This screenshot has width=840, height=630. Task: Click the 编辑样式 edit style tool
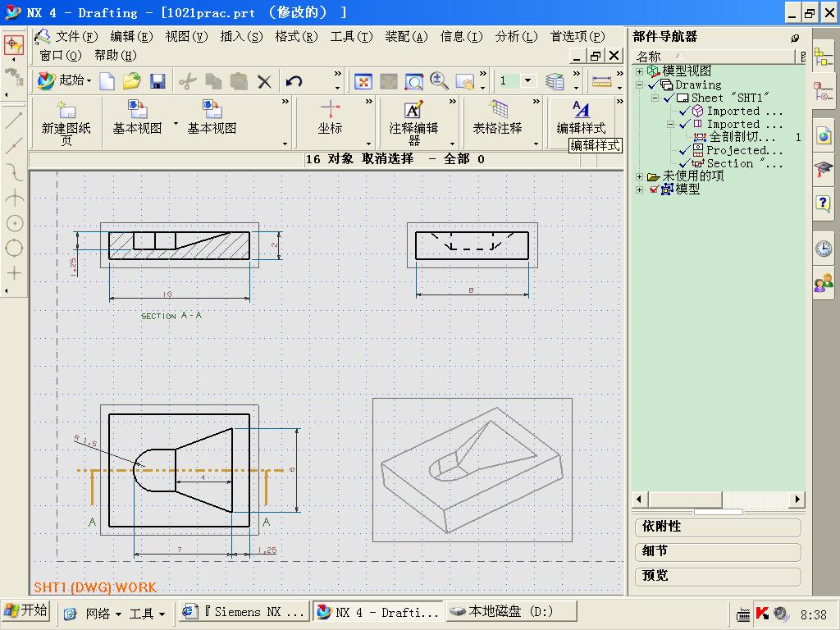click(582, 118)
